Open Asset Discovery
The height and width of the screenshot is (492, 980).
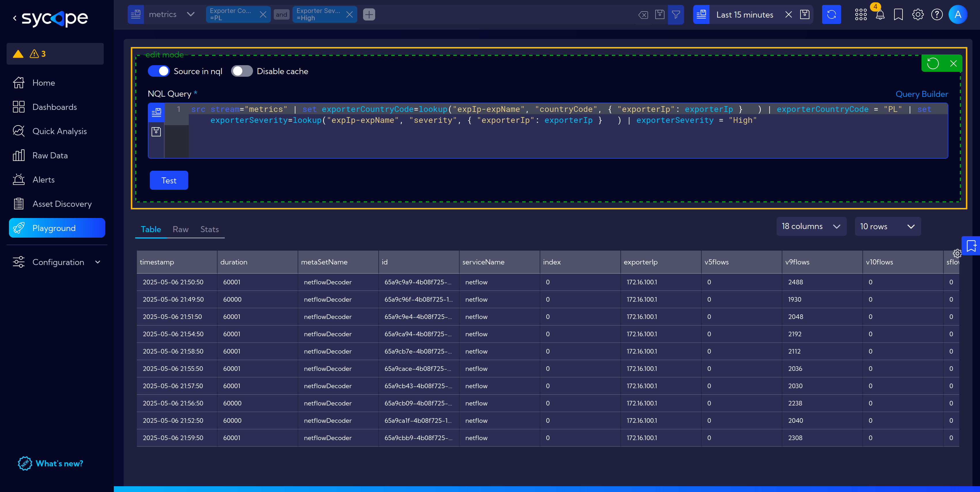click(62, 204)
